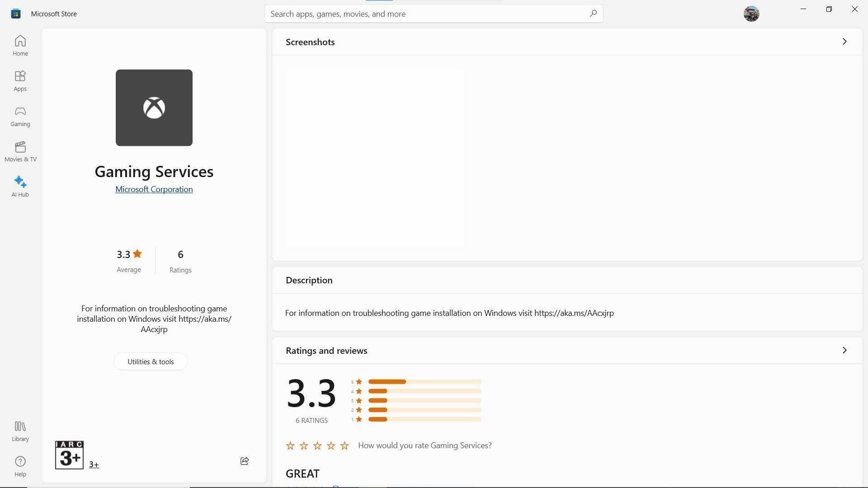Click the Gaming Services Xbox app icon
This screenshot has width=868, height=488.
[x=154, y=108]
